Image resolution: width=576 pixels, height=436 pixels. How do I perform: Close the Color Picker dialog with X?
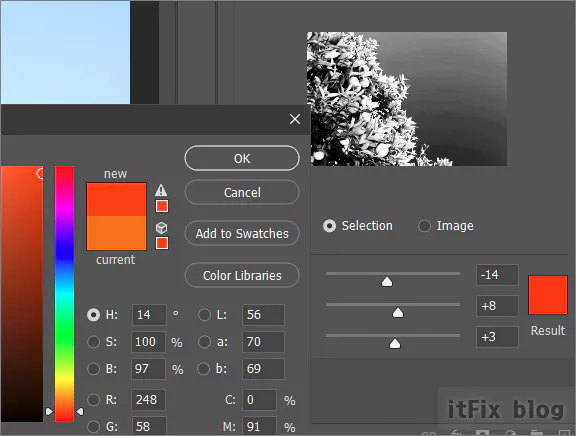click(295, 119)
